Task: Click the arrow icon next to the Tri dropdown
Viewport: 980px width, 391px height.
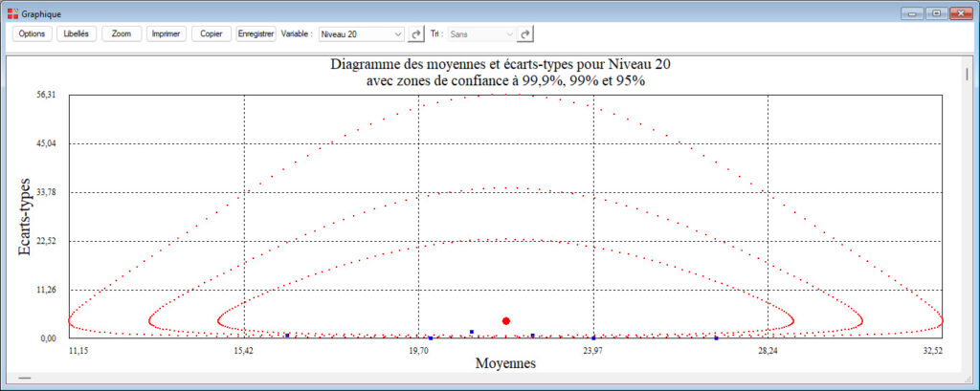Action: 524,33
